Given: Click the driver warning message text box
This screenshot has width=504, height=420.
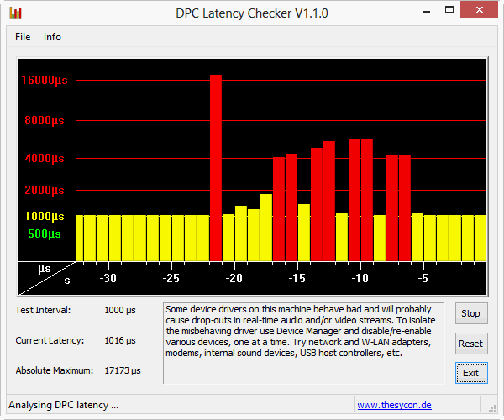Looking at the screenshot, I should click(304, 344).
